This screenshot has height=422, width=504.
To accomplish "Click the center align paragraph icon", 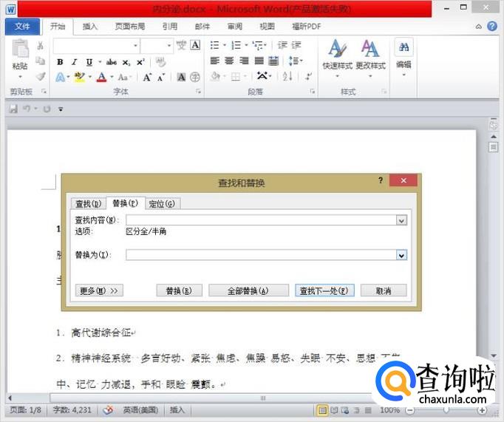I will point(229,61).
